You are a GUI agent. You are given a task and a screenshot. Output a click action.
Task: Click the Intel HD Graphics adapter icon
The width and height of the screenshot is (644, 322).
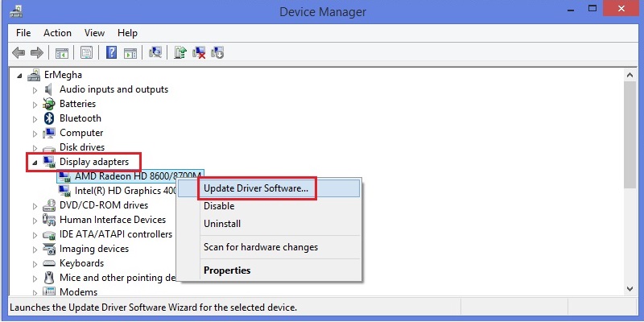click(x=64, y=191)
